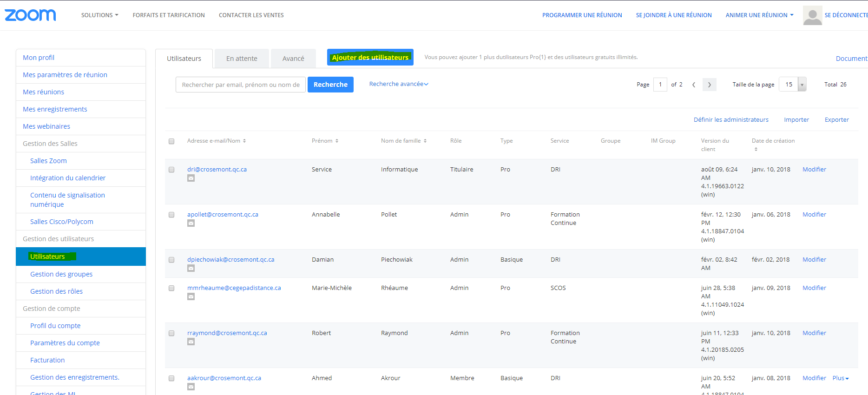Sort by Prénom column arrows
Image resolution: width=868 pixels, height=395 pixels.
[x=337, y=141]
